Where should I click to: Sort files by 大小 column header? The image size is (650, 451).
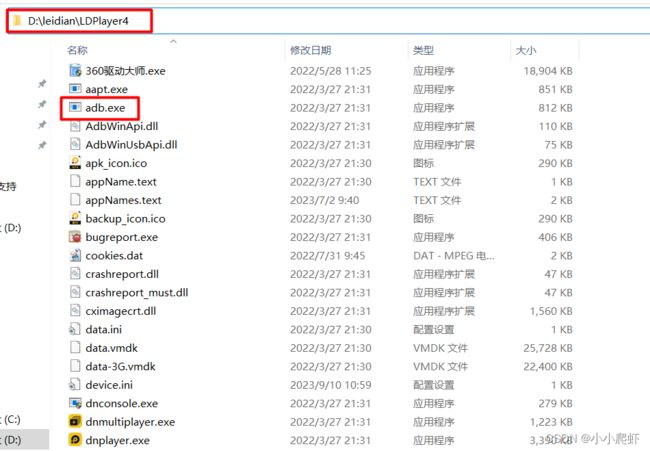[526, 50]
